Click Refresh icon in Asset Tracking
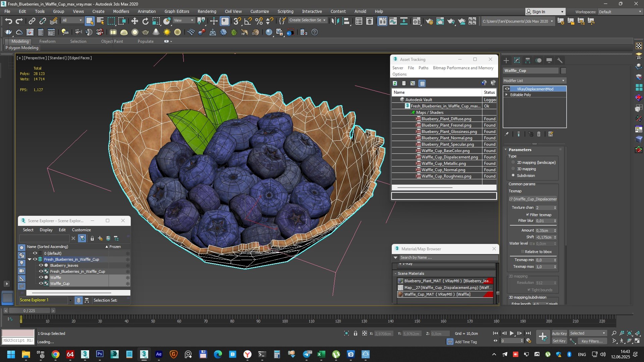The height and width of the screenshot is (362, 644). [395, 83]
